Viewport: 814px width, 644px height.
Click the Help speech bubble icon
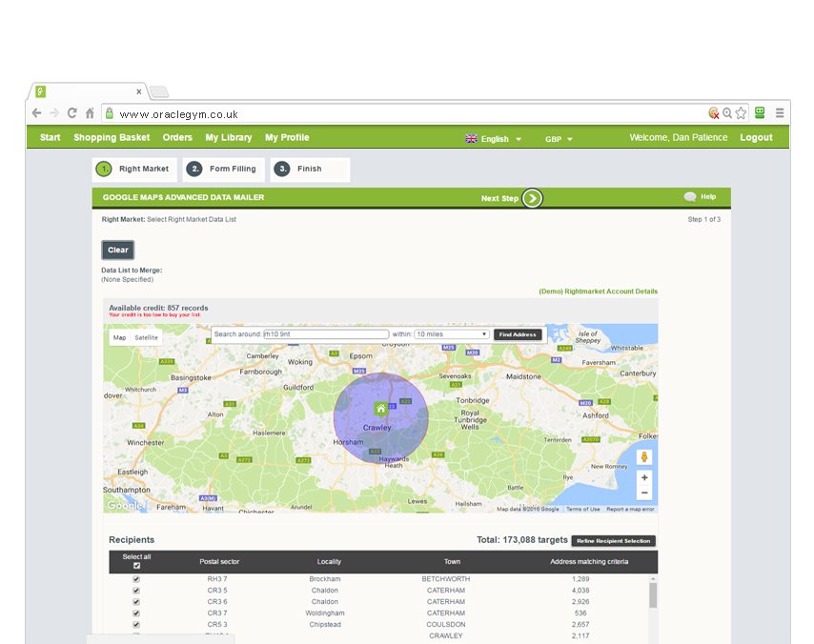690,196
